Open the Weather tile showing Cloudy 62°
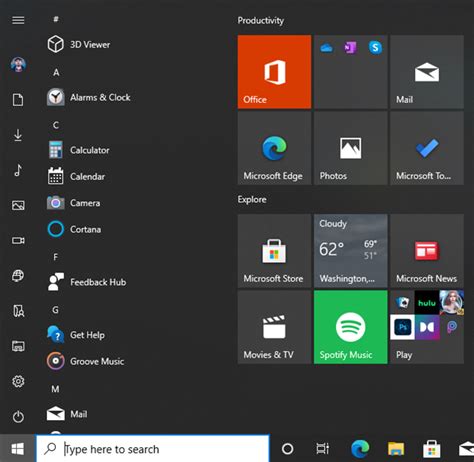Viewport: 474px width, 462px height. (350, 251)
